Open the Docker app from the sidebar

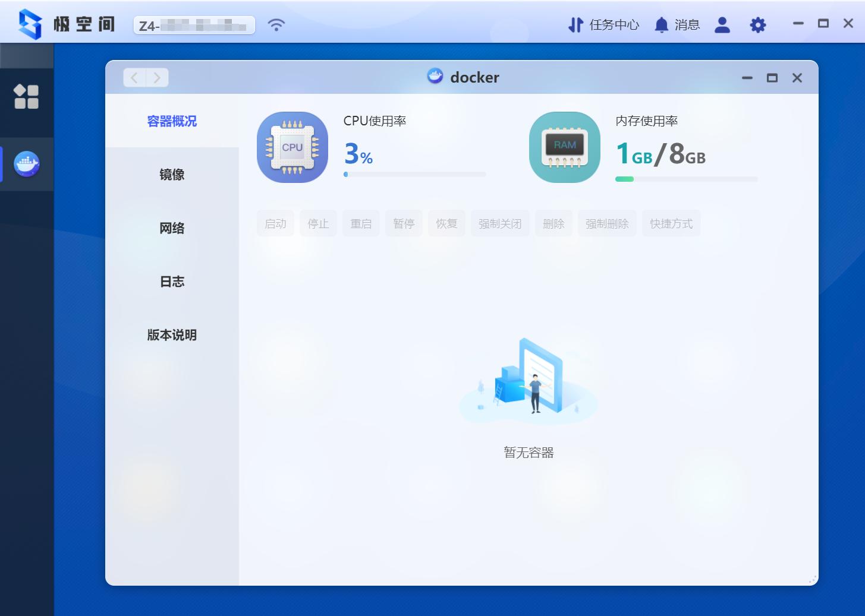27,165
